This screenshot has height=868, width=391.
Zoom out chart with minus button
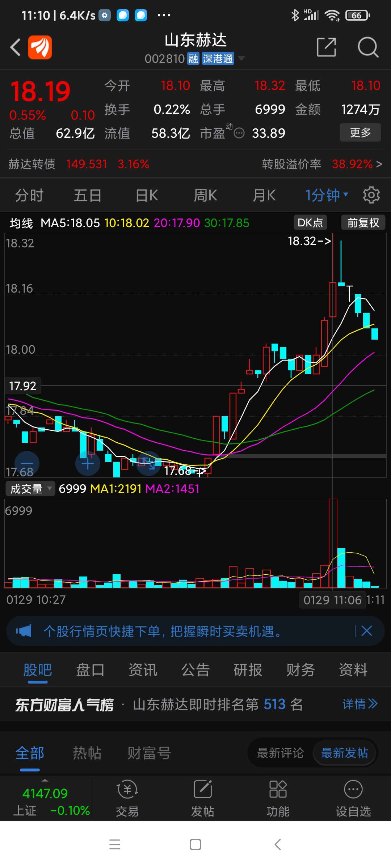coord(27,464)
